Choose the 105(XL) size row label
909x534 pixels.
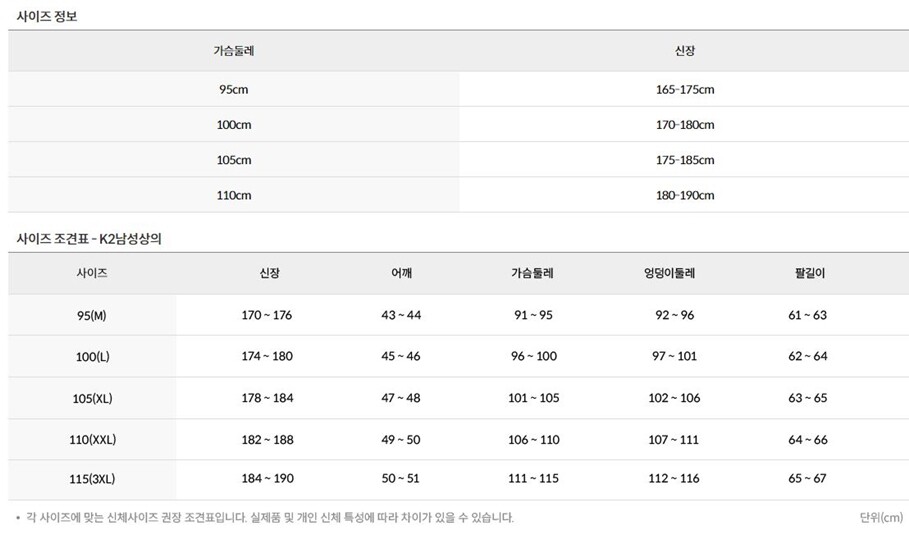tap(92, 398)
